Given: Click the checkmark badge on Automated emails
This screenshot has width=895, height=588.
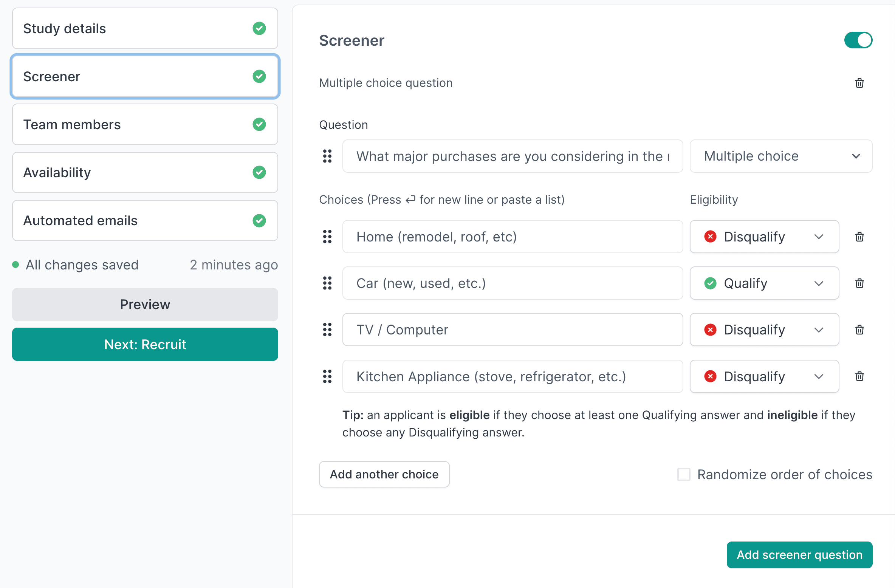Looking at the screenshot, I should (259, 221).
